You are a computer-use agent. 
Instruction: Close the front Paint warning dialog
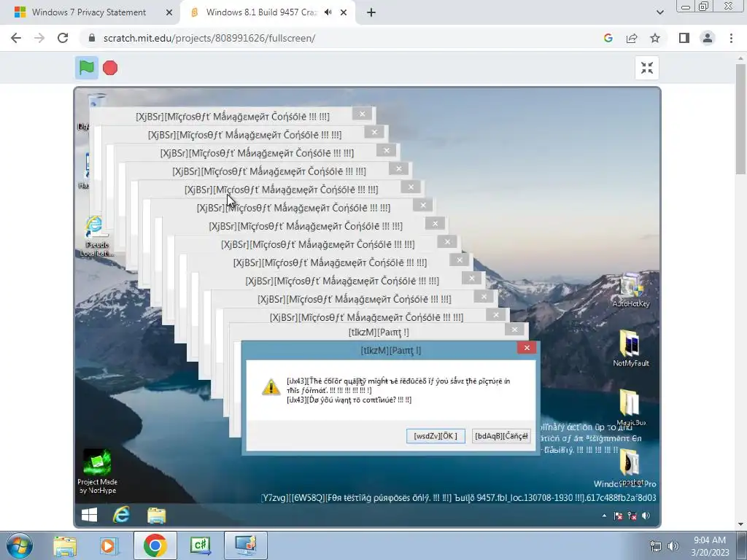(x=527, y=348)
